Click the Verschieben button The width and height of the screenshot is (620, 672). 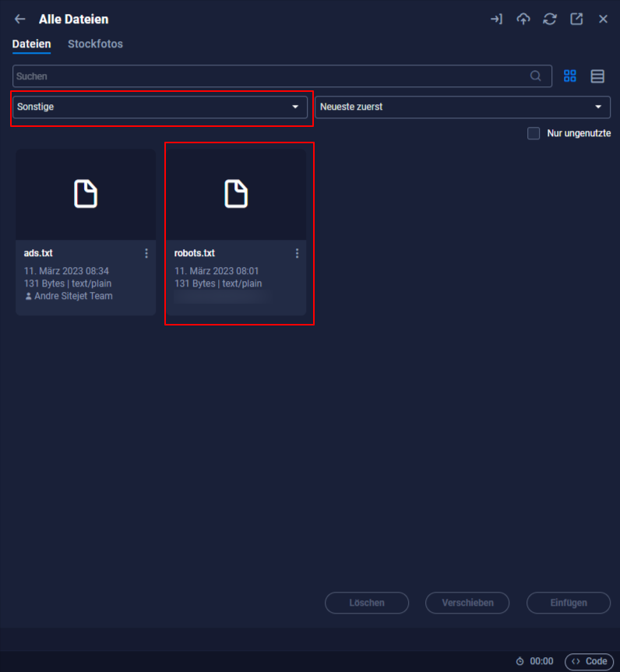coord(467,603)
